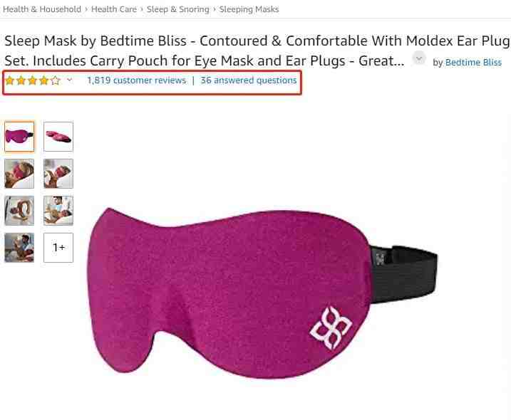Click the product title text

point(257,51)
